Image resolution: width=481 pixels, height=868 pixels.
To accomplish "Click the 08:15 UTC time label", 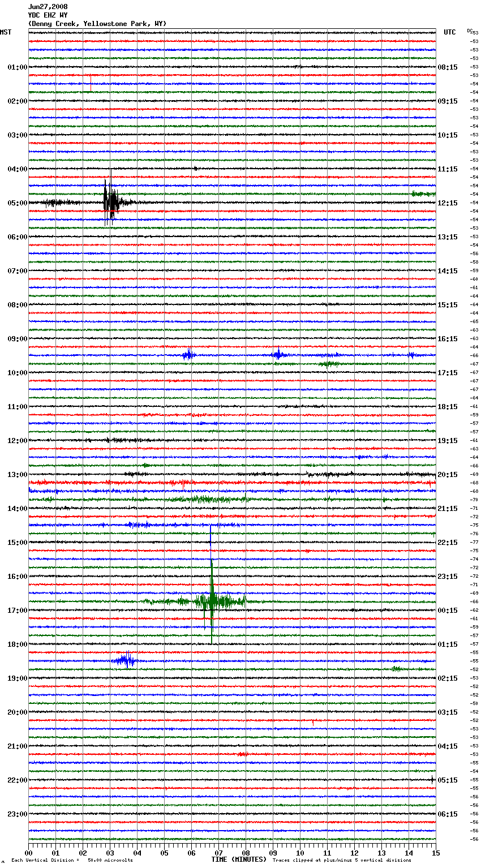I will [448, 67].
